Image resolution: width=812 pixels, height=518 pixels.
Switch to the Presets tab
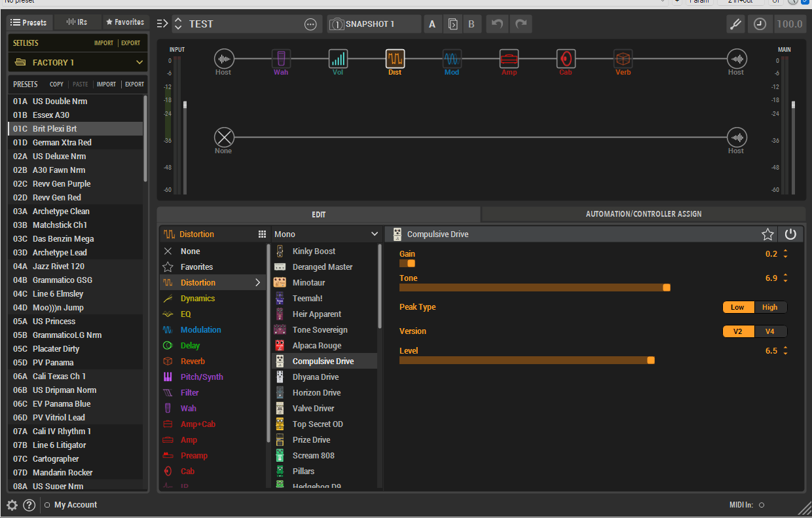click(29, 22)
